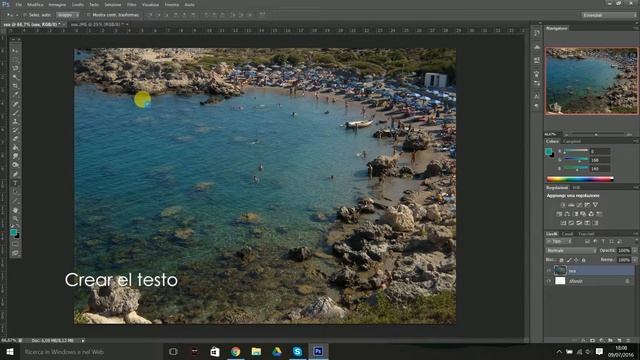The width and height of the screenshot is (640, 360).
Task: Click the Ricerca in Windows search field
Action: click(91, 351)
